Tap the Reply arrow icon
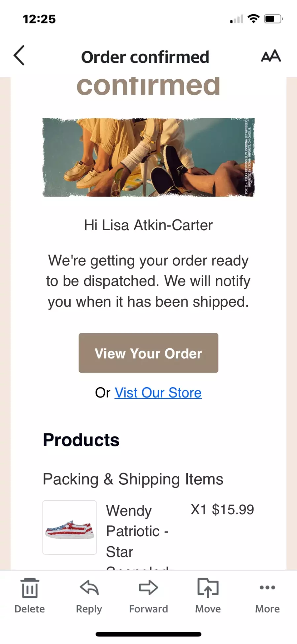 click(89, 588)
